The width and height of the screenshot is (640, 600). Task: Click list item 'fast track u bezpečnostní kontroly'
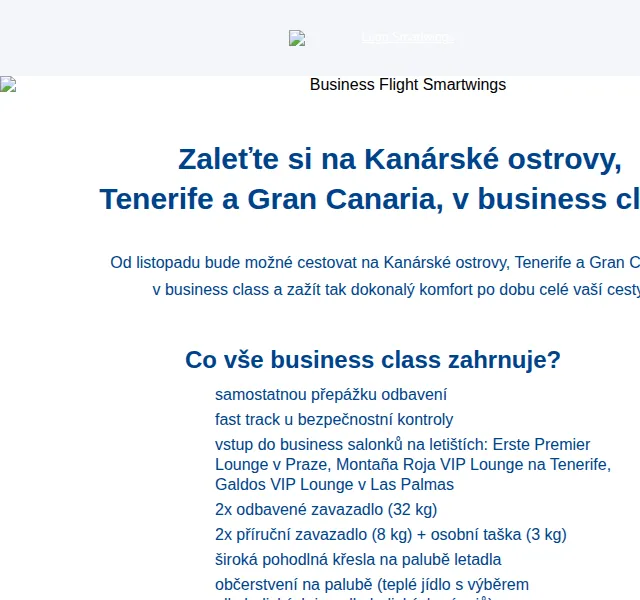click(x=334, y=420)
